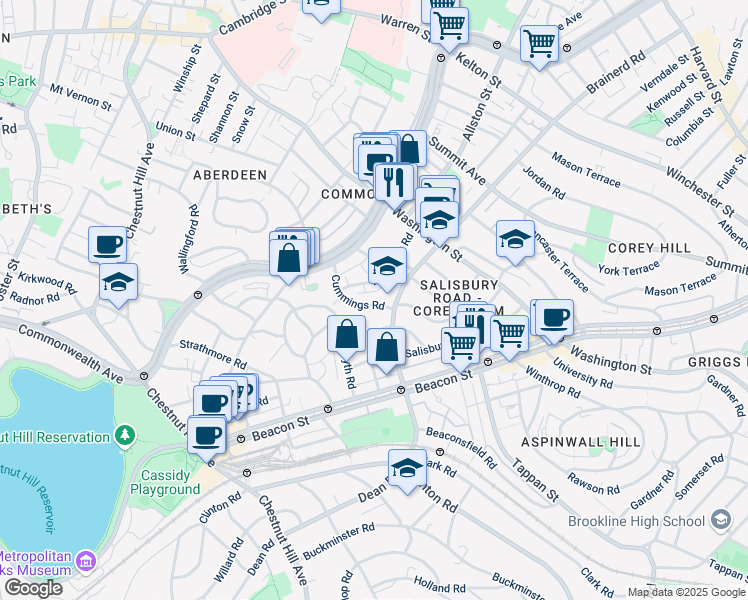Click the ABERDEEN neighborhood label

[x=230, y=175]
